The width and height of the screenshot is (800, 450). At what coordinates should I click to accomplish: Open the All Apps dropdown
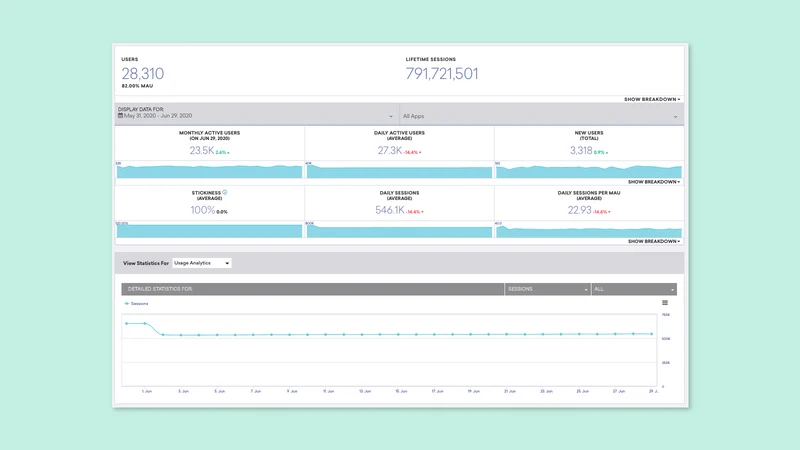541,116
